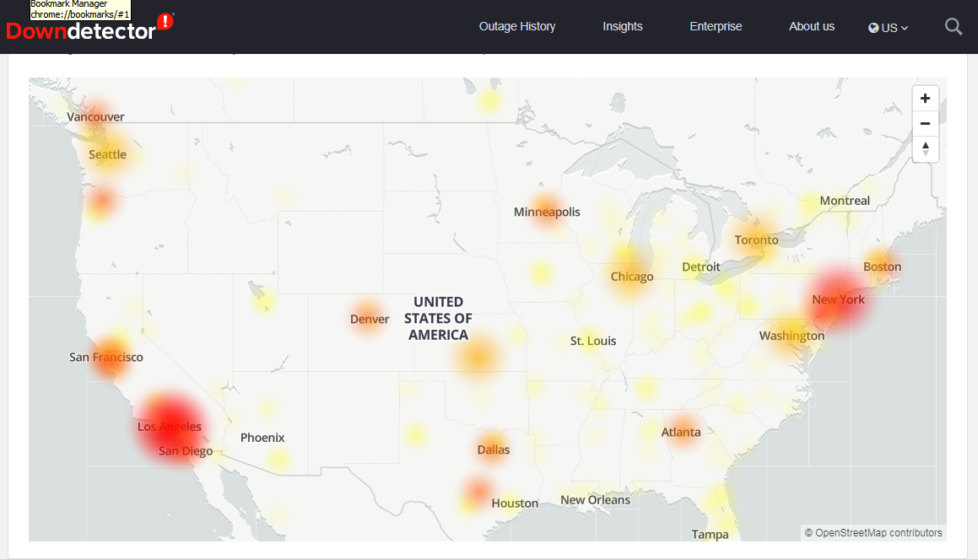
Task: Click the St. Louis label
Action: tap(593, 341)
